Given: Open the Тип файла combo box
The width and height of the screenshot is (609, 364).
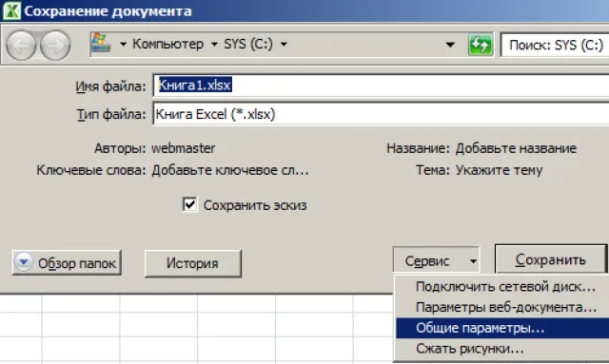Looking at the screenshot, I should tap(382, 114).
